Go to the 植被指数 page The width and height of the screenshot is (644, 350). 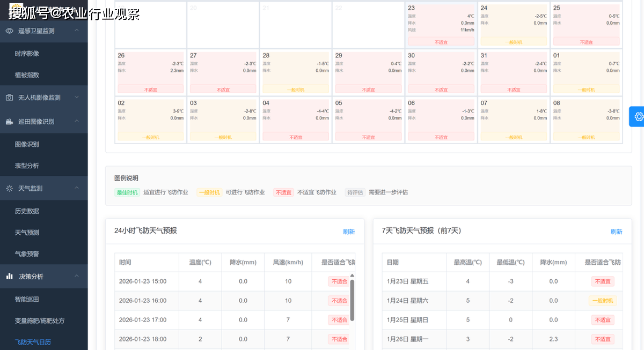(x=27, y=75)
